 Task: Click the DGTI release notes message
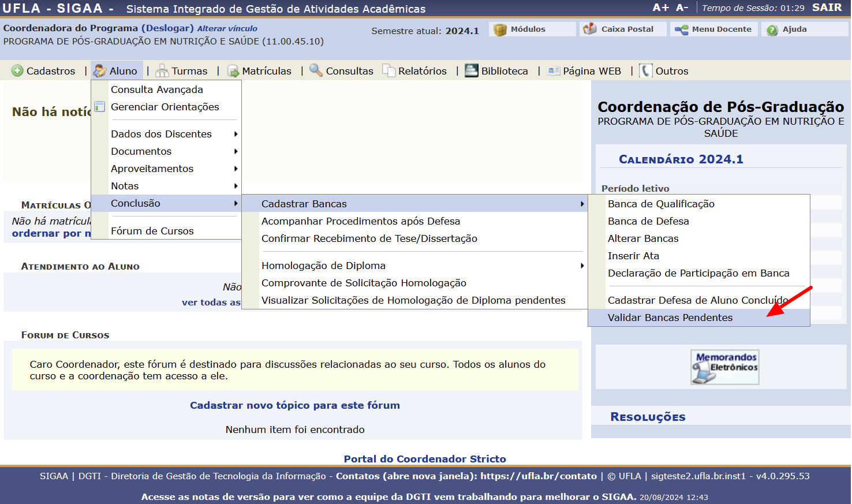coord(388,497)
